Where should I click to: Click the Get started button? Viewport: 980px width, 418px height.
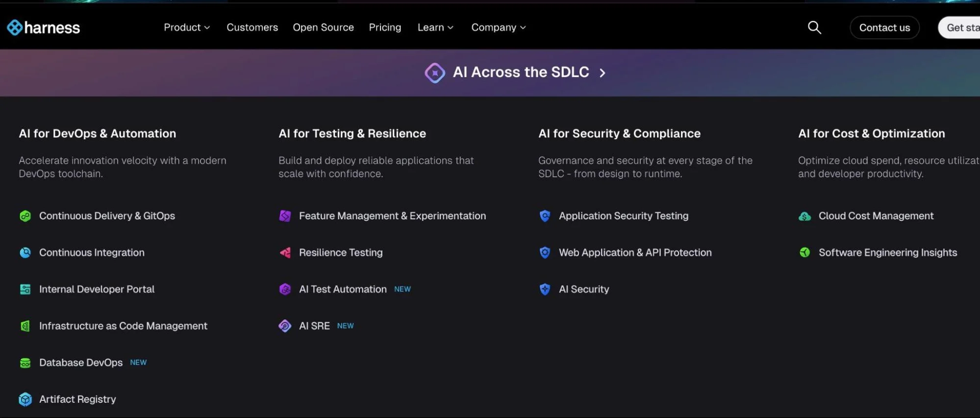point(959,27)
